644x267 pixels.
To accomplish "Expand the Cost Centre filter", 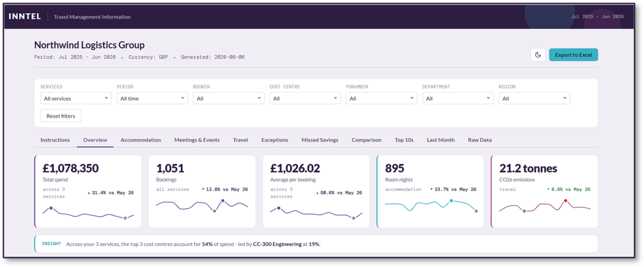I will [305, 98].
